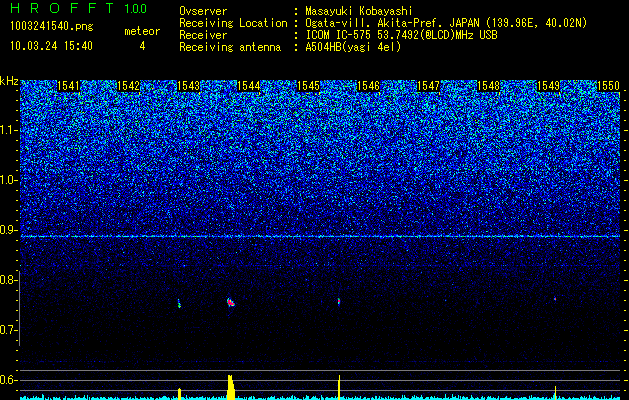Click the large bright echo before 1544
The image size is (629, 400).
[x=230, y=302]
